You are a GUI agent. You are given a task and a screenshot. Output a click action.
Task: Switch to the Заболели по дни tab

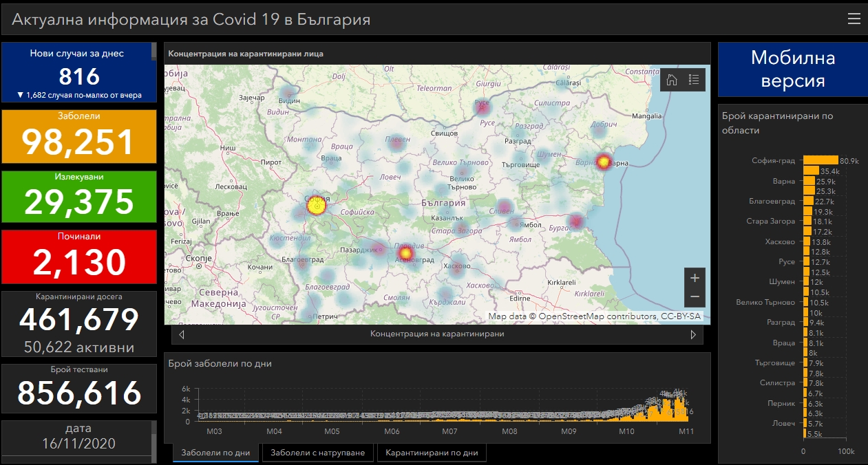[215, 453]
